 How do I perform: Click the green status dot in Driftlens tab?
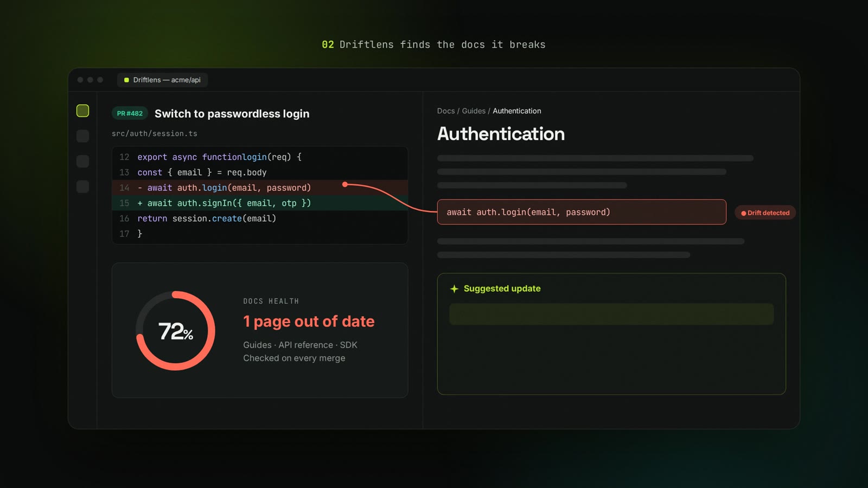coord(126,80)
